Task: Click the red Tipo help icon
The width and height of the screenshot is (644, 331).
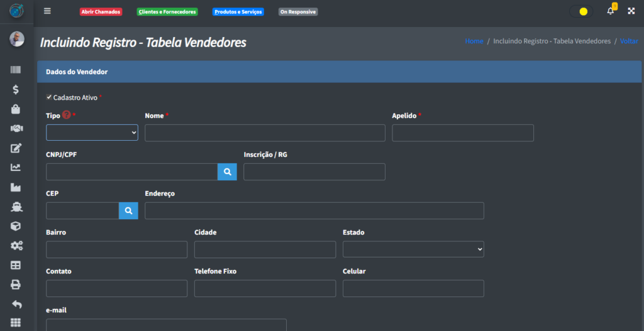Action: pyautogui.click(x=66, y=116)
